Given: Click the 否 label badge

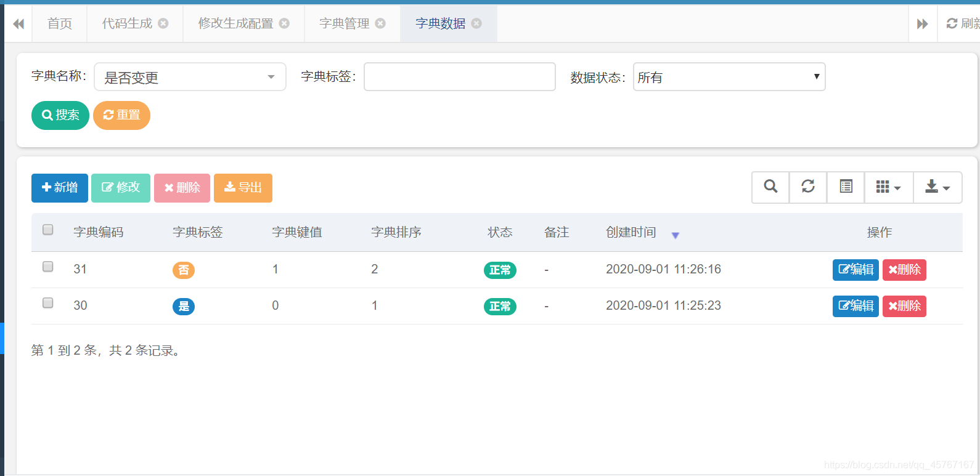Looking at the screenshot, I should click(184, 270).
